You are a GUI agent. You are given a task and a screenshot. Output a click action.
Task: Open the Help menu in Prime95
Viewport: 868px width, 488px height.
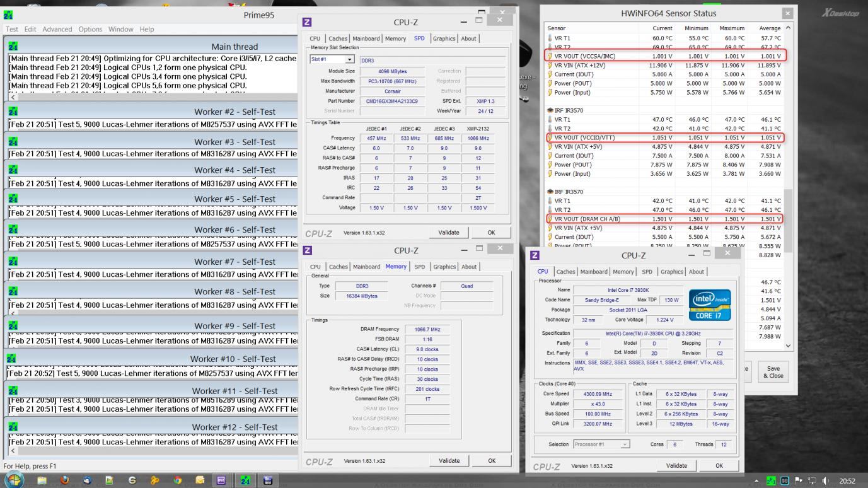pos(147,29)
